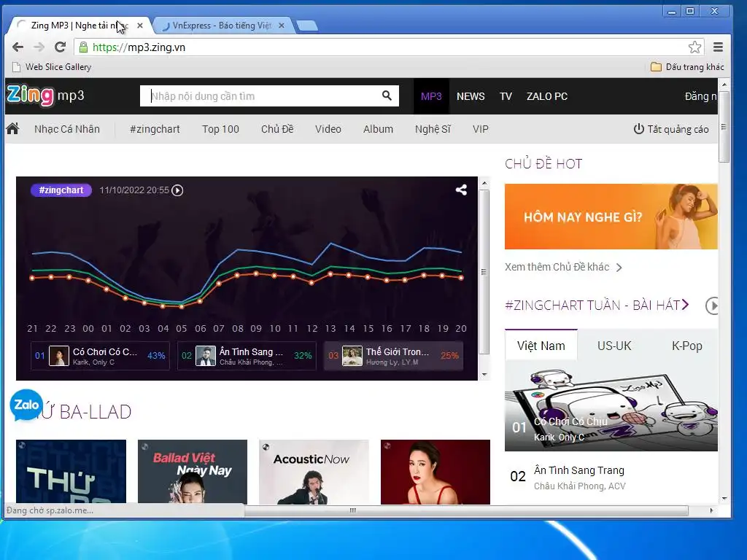
Task: Select rank 02 song Ân Tình Sang in chart
Action: tap(247, 356)
